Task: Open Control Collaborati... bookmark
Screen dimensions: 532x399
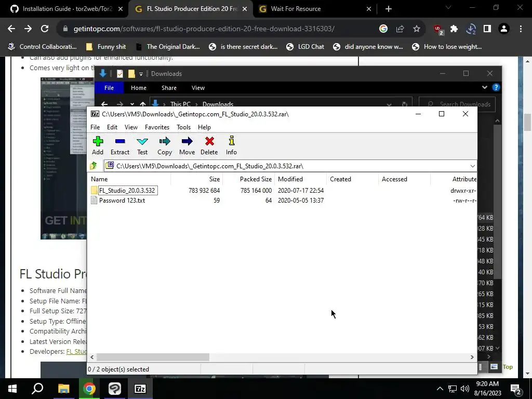Action: (43, 47)
